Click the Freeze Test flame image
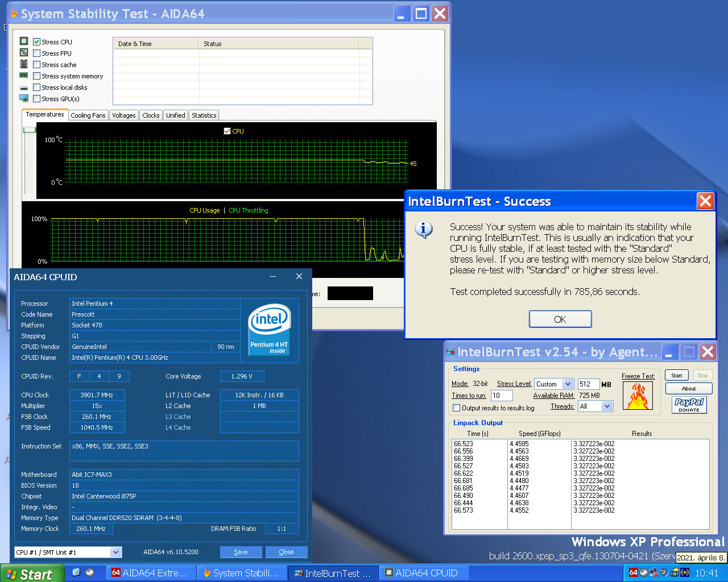 (x=638, y=396)
